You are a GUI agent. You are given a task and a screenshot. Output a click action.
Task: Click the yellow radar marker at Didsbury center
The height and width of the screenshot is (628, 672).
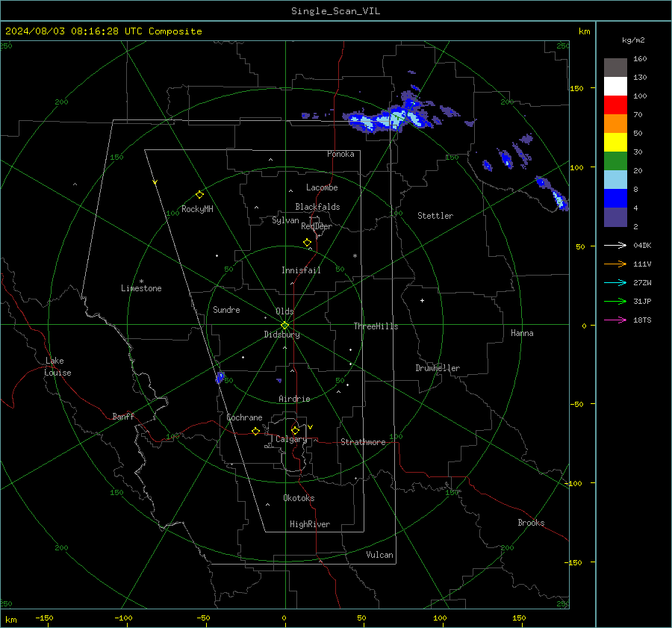(284, 326)
